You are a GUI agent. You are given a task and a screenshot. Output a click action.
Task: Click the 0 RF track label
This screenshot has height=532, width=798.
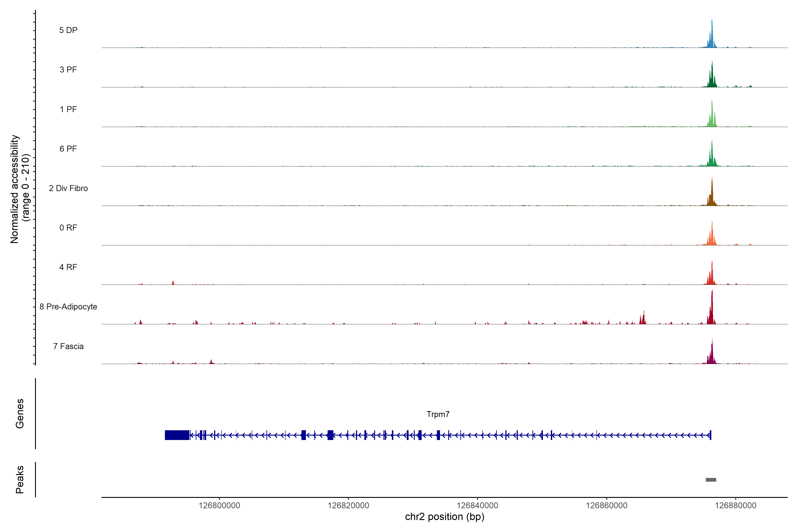68,228
